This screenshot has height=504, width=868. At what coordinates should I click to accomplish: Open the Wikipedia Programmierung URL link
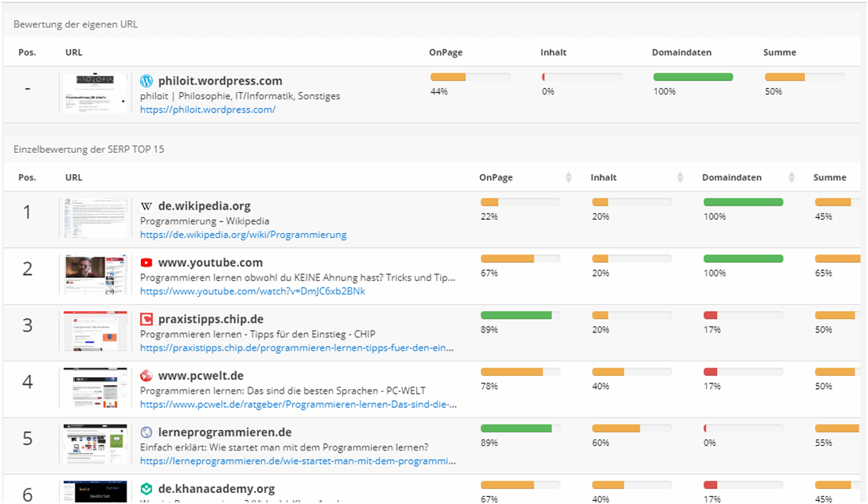point(243,235)
